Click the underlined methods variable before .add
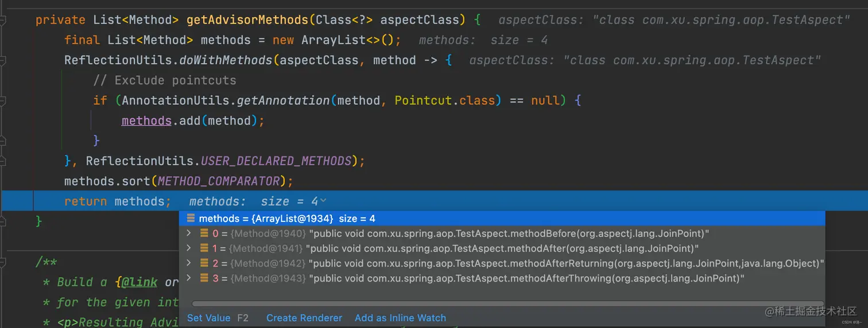 pos(146,120)
